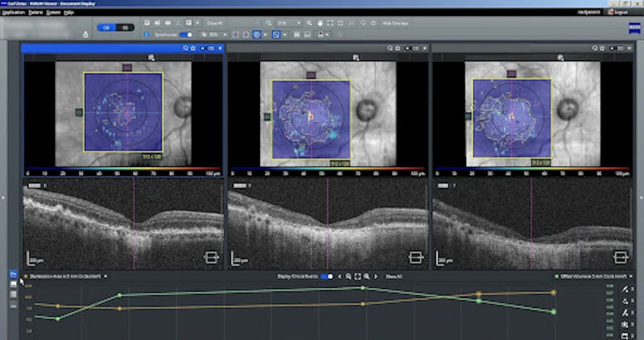
Task: Click the information icon beside Synchronize
Action: click(147, 34)
